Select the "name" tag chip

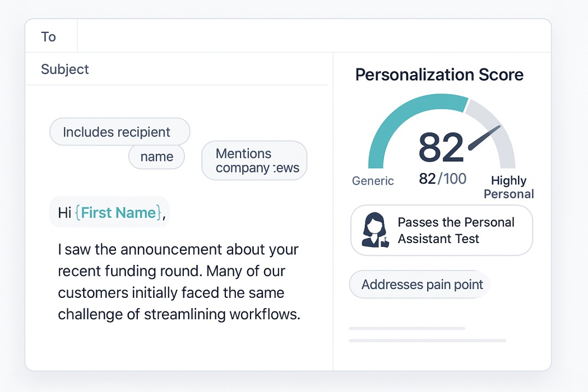(x=156, y=157)
